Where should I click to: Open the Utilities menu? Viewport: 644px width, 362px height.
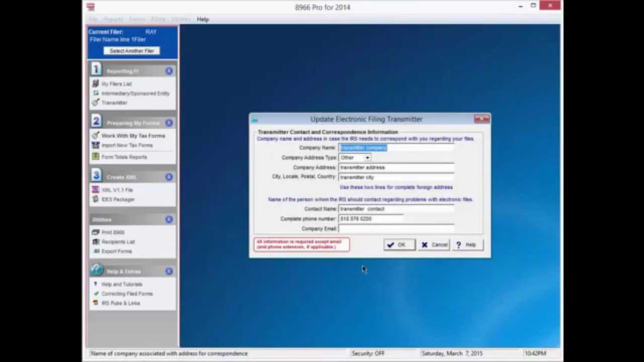[181, 19]
